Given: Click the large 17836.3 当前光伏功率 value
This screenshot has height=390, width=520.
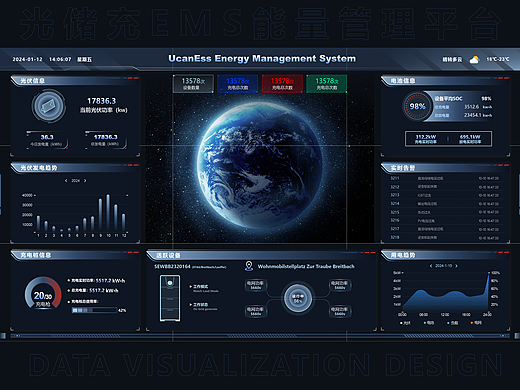Looking at the screenshot, I should (101, 101).
